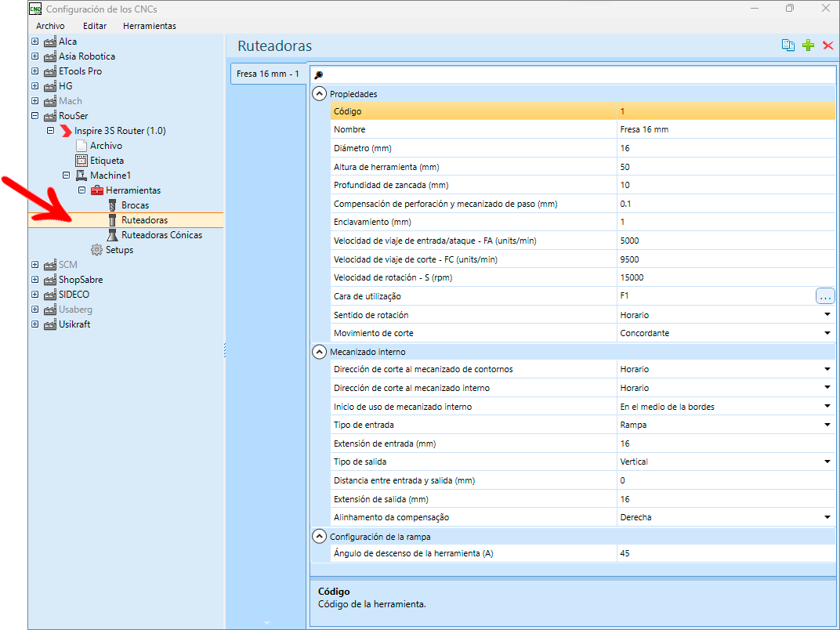Click the Usikraft factory icon
This screenshot has height=630, width=840.
50,324
